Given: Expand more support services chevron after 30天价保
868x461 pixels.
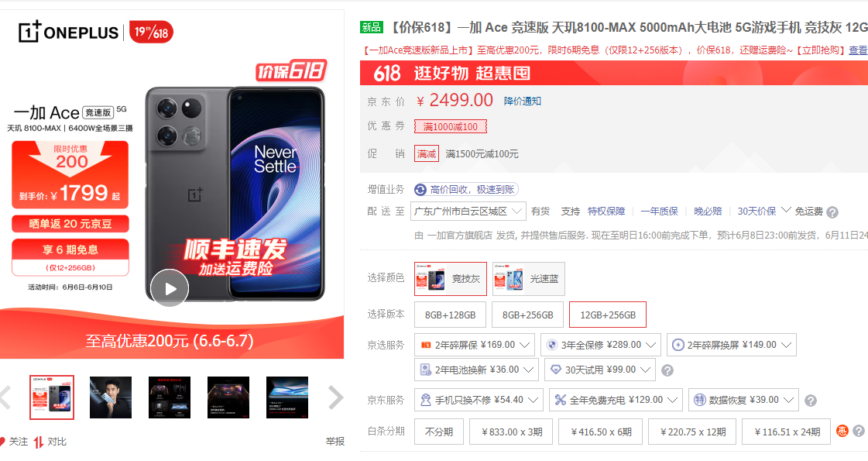Looking at the screenshot, I should pos(785,210).
